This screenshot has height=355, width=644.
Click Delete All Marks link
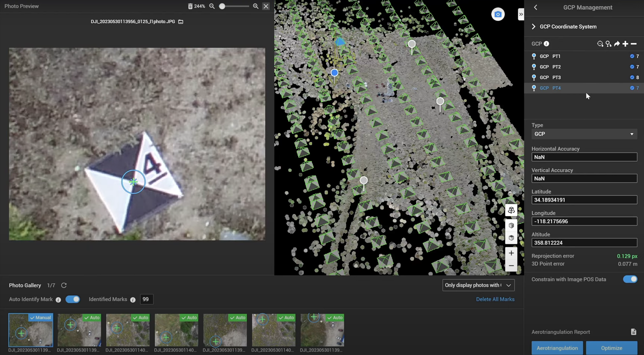coord(495,299)
